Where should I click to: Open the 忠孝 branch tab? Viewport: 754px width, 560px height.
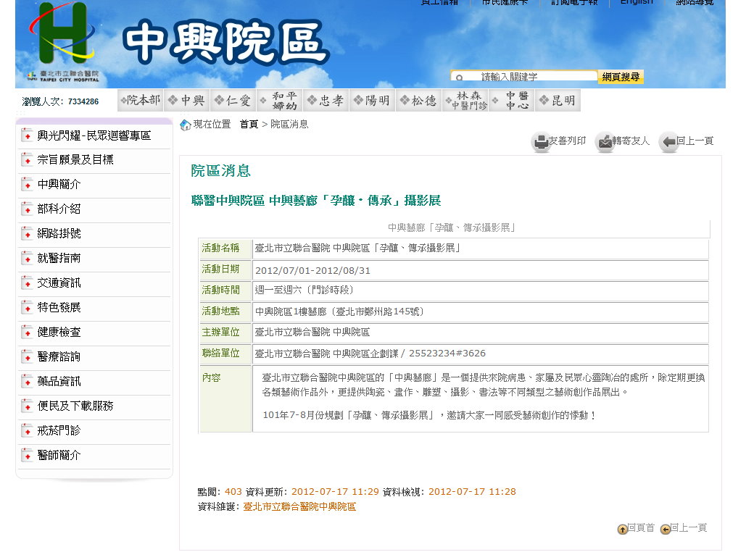(x=326, y=101)
